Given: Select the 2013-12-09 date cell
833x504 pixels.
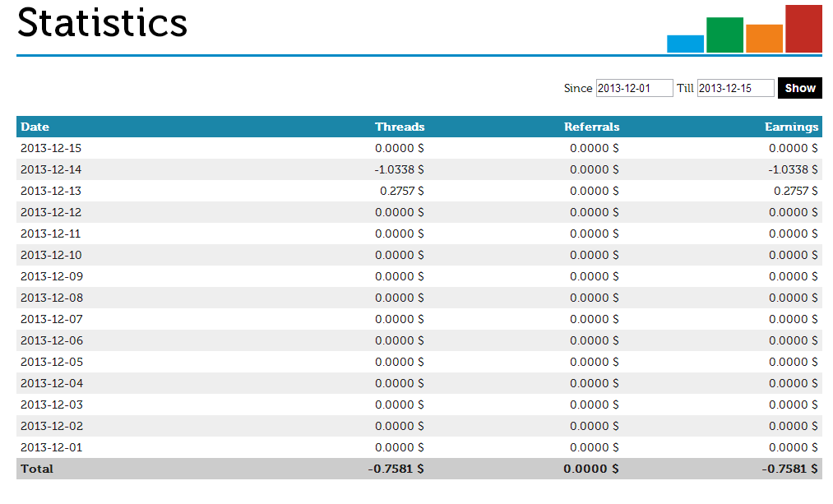Looking at the screenshot, I should tap(52, 276).
